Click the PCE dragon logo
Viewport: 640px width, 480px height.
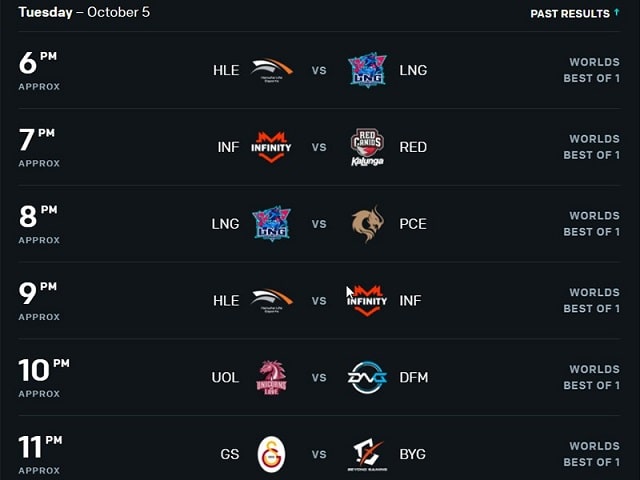click(x=368, y=224)
